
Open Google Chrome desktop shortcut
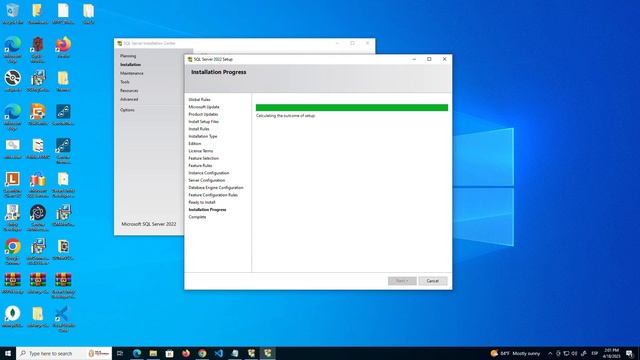click(x=13, y=251)
